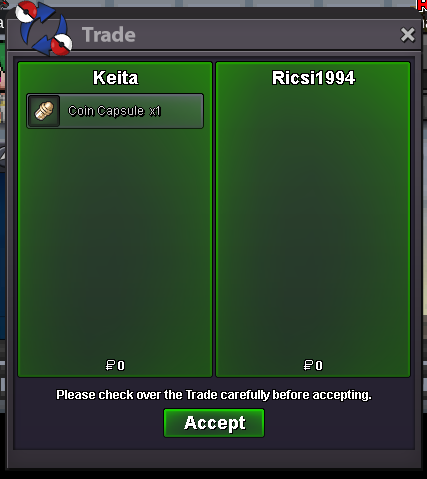
Task: Click the upper-left Pokéball in Trade logo
Action: 26,12
